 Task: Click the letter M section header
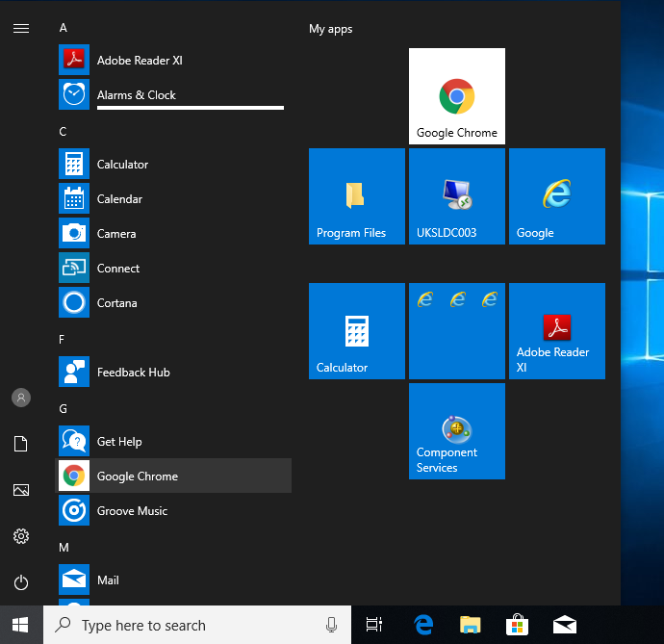64,548
